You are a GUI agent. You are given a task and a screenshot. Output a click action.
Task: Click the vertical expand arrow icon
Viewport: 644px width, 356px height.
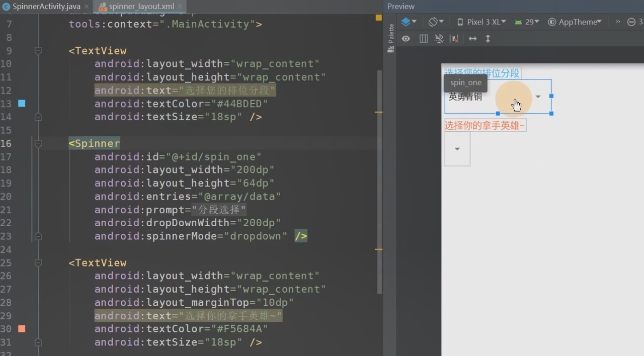(x=488, y=39)
